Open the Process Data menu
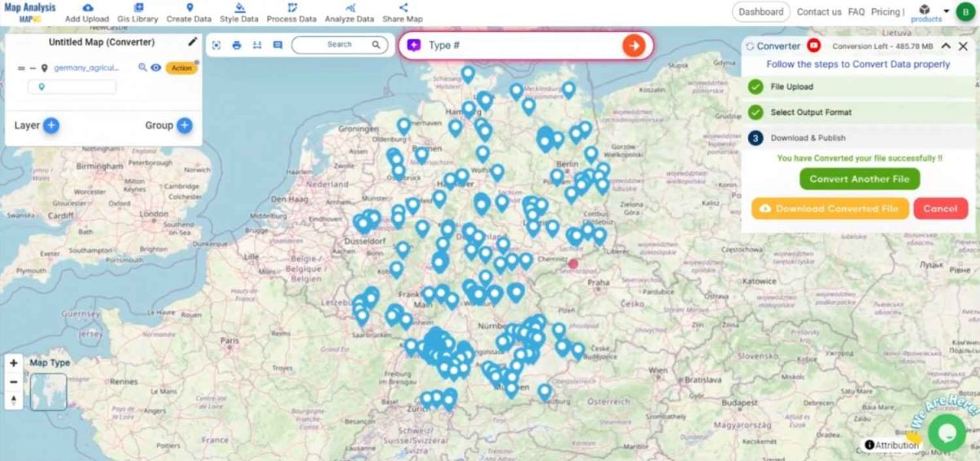980x461 pixels. coord(292,13)
